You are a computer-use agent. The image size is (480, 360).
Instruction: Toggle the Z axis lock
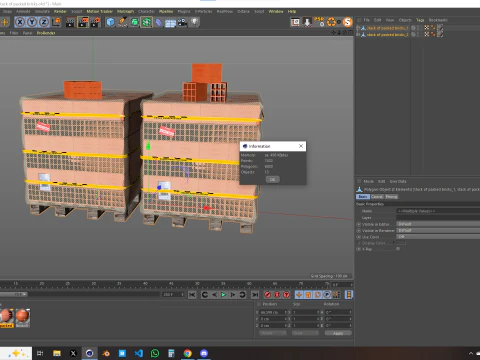click(44, 22)
